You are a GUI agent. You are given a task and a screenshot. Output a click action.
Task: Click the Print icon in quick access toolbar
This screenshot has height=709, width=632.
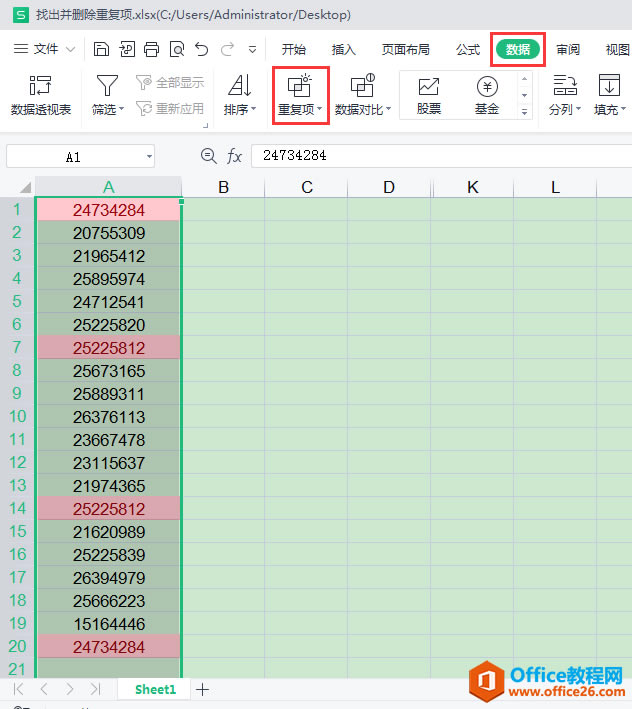[151, 49]
